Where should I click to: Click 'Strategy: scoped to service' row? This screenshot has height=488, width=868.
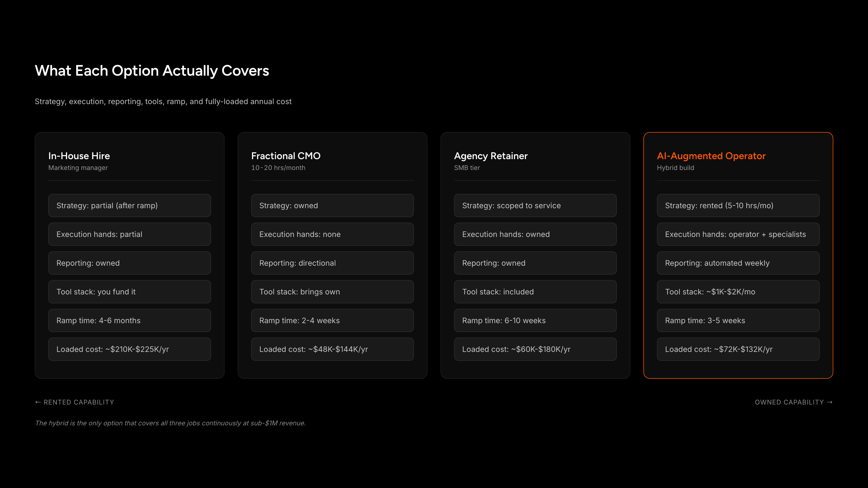[535, 206]
